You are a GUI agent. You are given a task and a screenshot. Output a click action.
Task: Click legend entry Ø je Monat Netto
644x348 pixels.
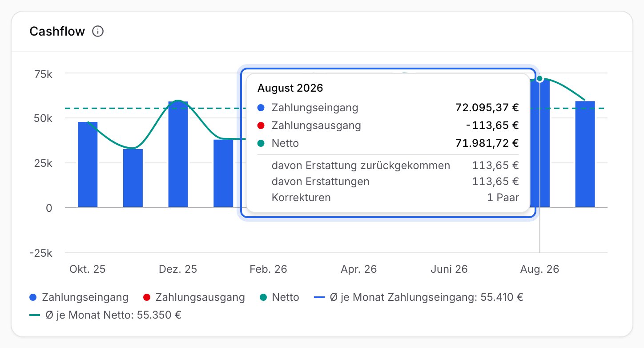coord(105,315)
